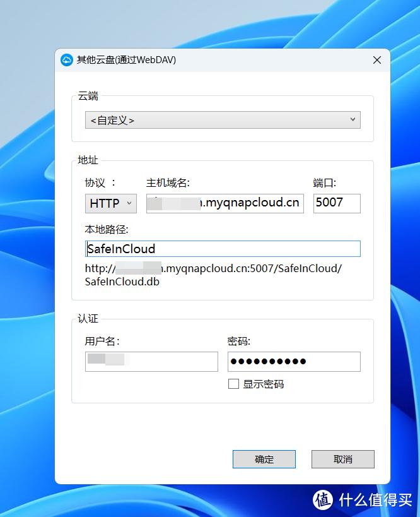
Task: Click the 显示密码 label text
Action: 263,384
